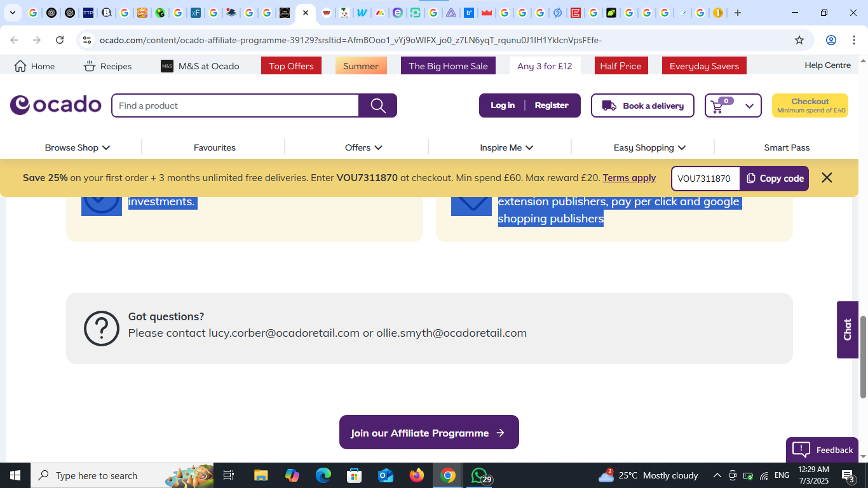Click the Ocado logo
This screenshot has height=488, width=868.
(55, 105)
